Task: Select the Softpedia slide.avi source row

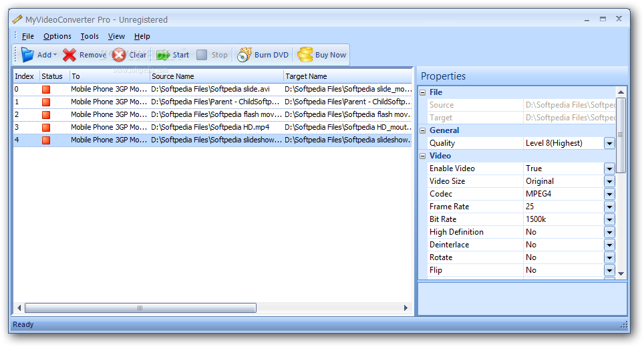Action: coord(210,89)
